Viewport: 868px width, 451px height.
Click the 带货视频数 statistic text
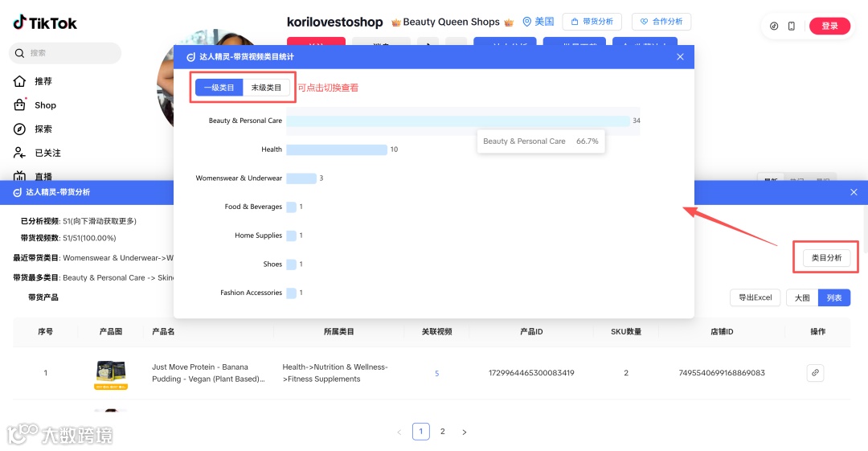point(68,238)
